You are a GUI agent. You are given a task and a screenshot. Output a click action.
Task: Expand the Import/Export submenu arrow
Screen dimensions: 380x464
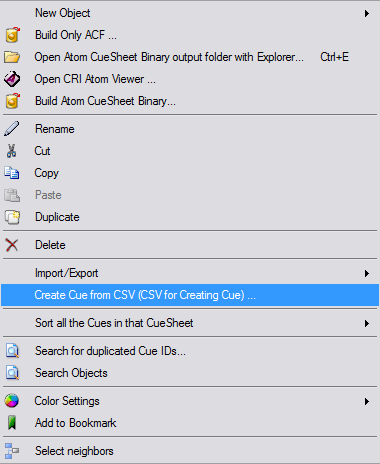(367, 273)
